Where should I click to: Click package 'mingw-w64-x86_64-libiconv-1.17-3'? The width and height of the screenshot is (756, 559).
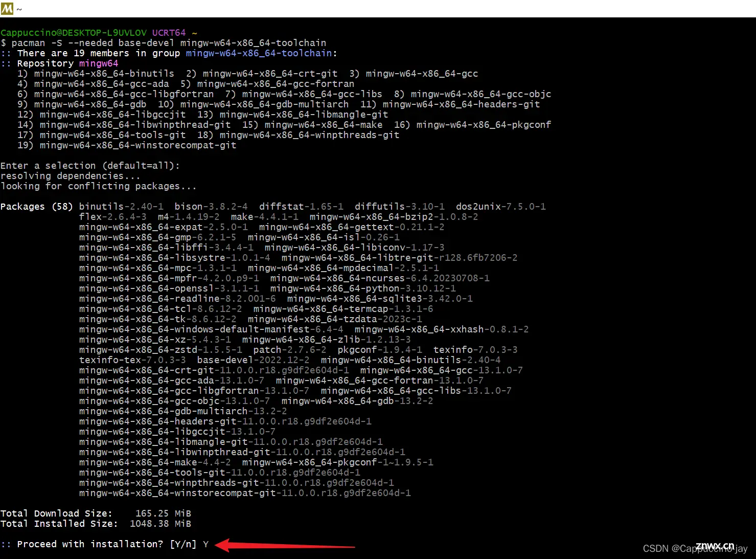pos(355,248)
